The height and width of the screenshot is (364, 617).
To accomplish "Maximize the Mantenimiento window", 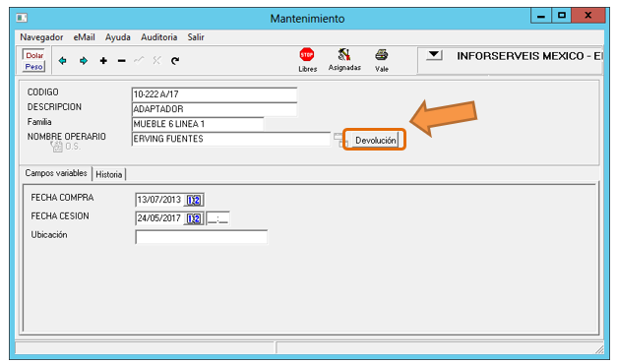I will [x=561, y=16].
